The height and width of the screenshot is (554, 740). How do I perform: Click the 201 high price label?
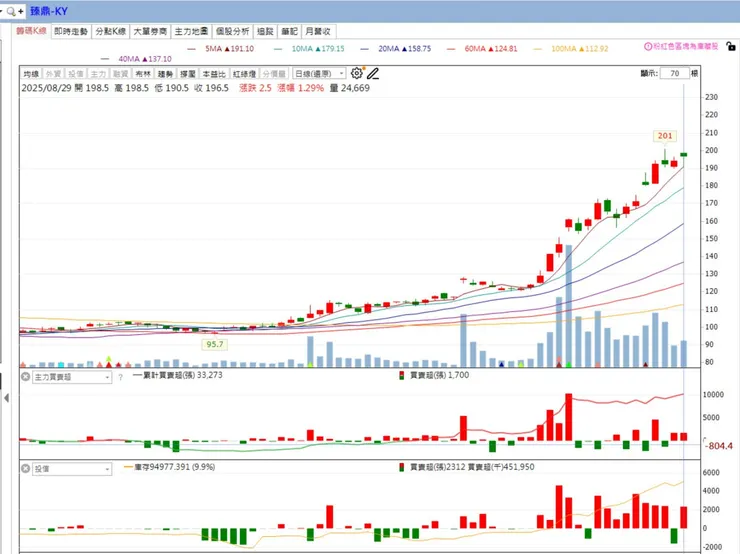pyautogui.click(x=665, y=136)
